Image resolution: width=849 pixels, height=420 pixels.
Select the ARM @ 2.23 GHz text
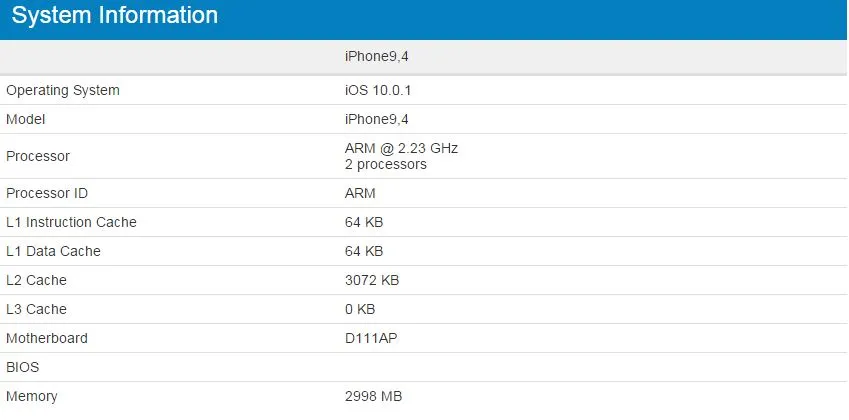coord(401,148)
